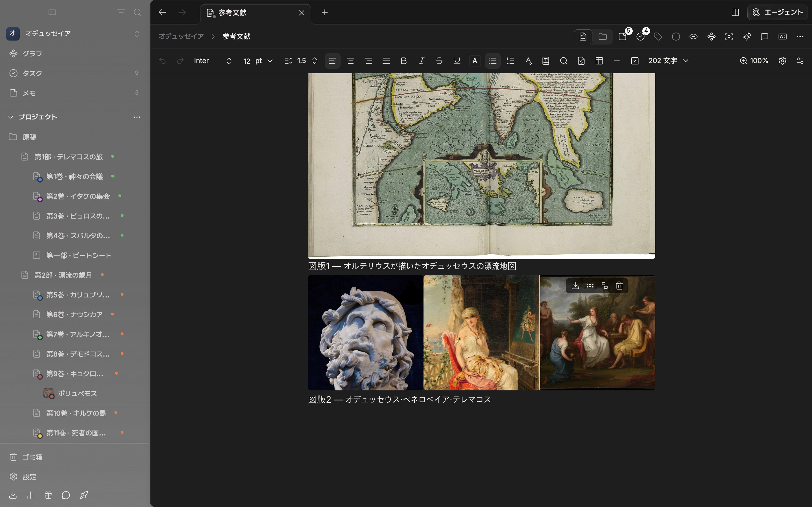Open the text color picker
This screenshot has height=507, width=812.
(x=475, y=61)
